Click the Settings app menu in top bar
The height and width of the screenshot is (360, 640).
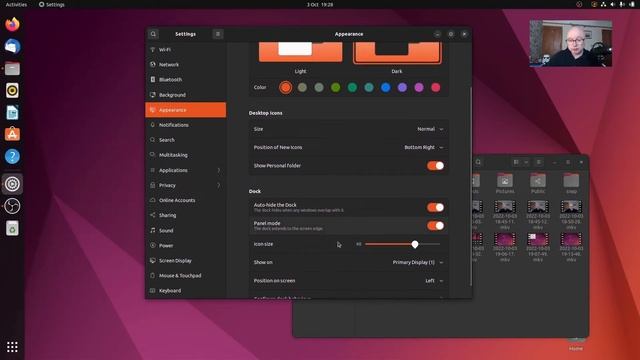pyautogui.click(x=52, y=4)
